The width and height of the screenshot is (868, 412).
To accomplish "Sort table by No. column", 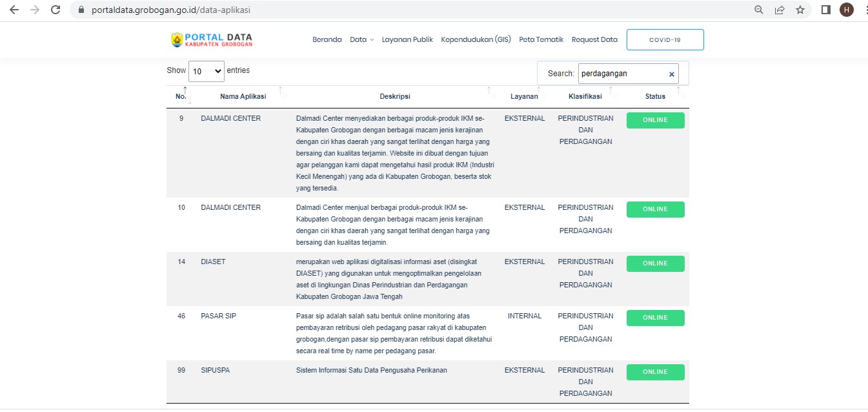I will click(181, 96).
